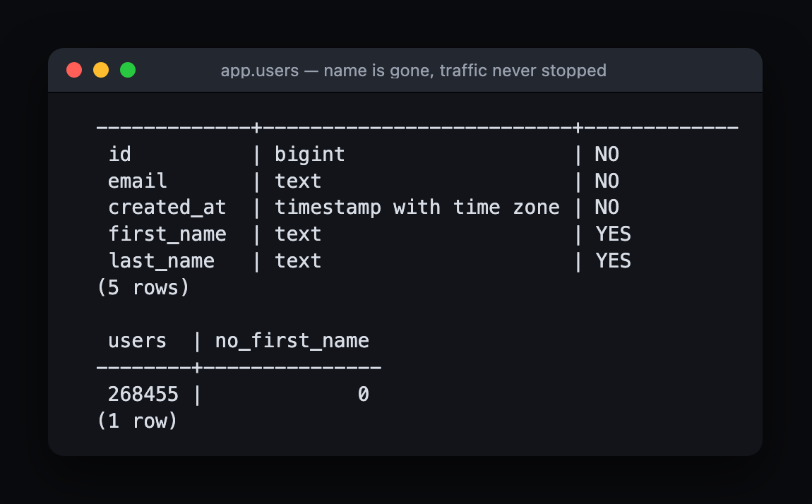Click YES nullable value for first_name
Image resolution: width=812 pixels, height=504 pixels.
[613, 234]
